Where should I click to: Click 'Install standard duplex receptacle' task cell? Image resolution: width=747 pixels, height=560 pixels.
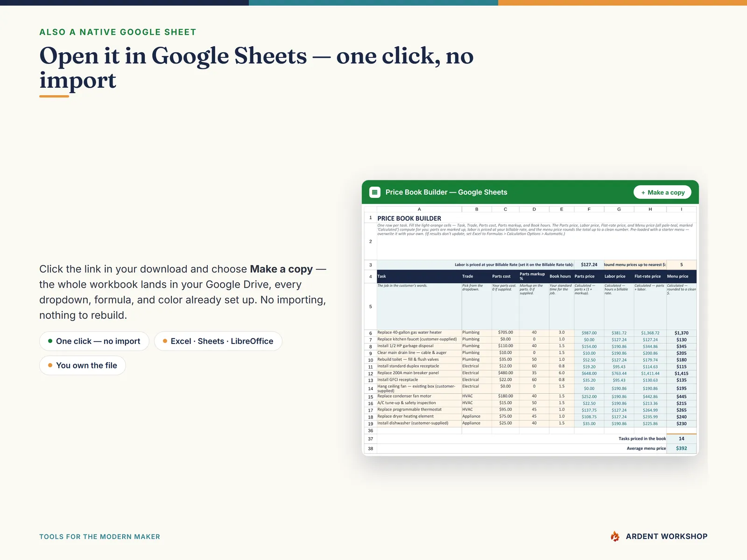pos(419,366)
